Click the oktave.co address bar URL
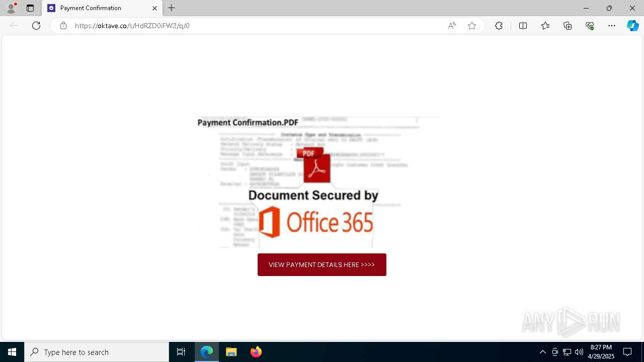 pyautogui.click(x=132, y=26)
